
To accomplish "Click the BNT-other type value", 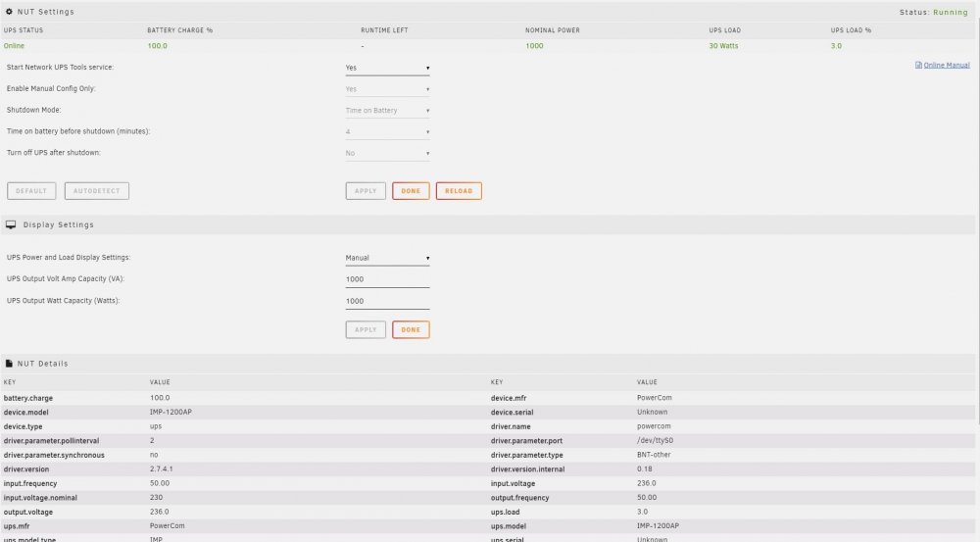I will point(654,455).
